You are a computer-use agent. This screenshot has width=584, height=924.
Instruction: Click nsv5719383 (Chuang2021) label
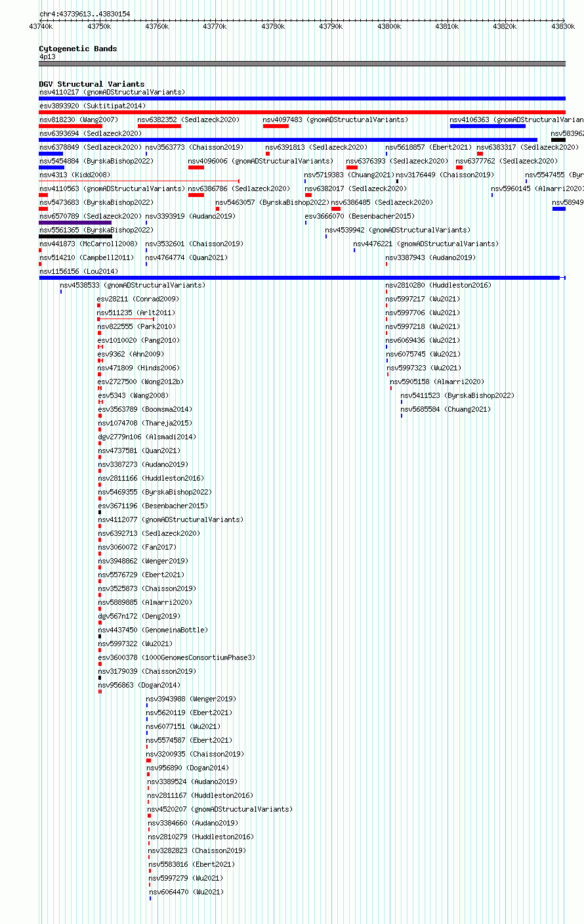[x=349, y=175]
